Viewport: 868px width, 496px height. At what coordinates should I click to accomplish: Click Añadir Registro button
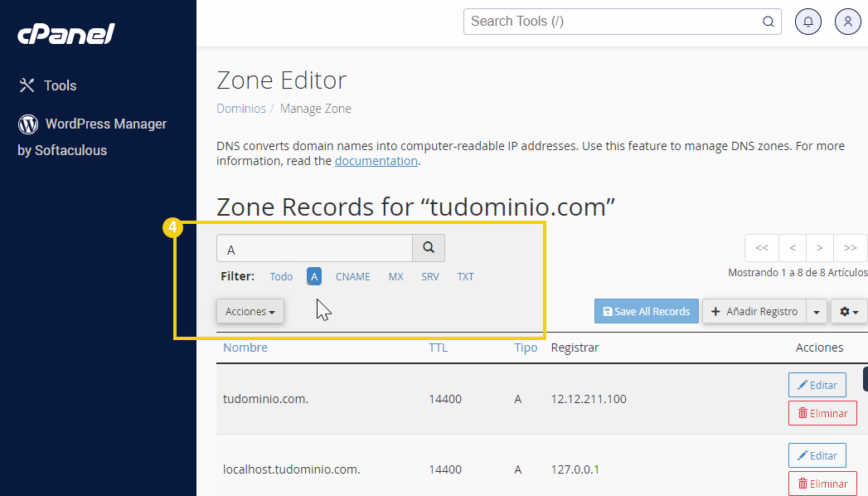[754, 311]
